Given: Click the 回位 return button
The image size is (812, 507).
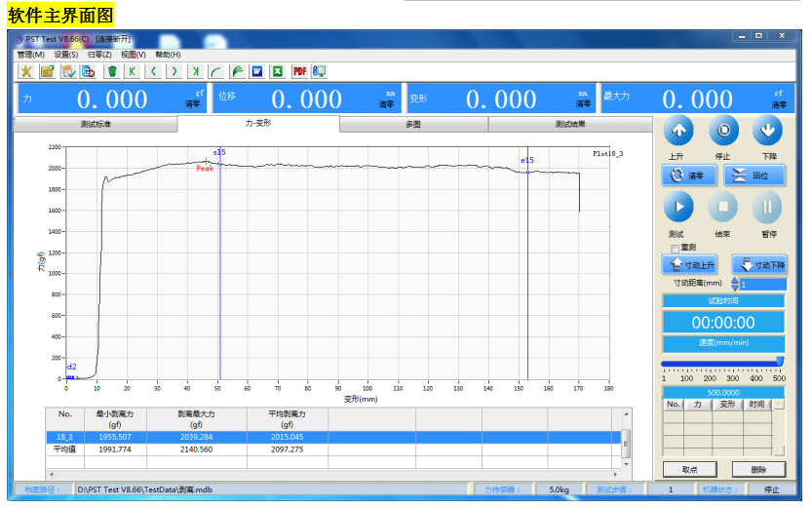Looking at the screenshot, I should (x=754, y=175).
